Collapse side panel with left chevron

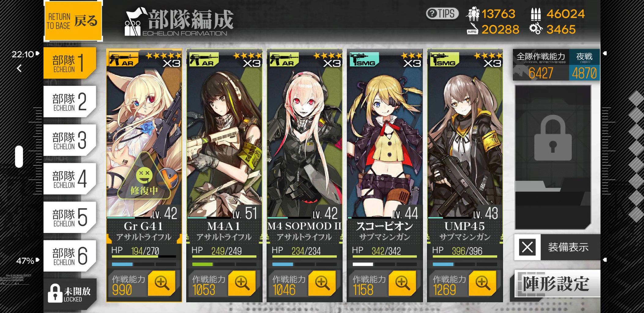tap(19, 68)
